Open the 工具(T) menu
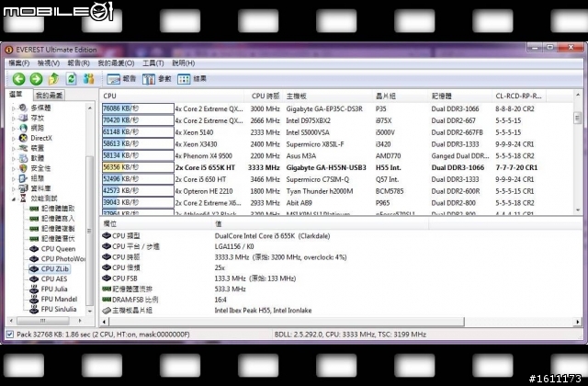This screenshot has height=386, width=588. click(153, 63)
